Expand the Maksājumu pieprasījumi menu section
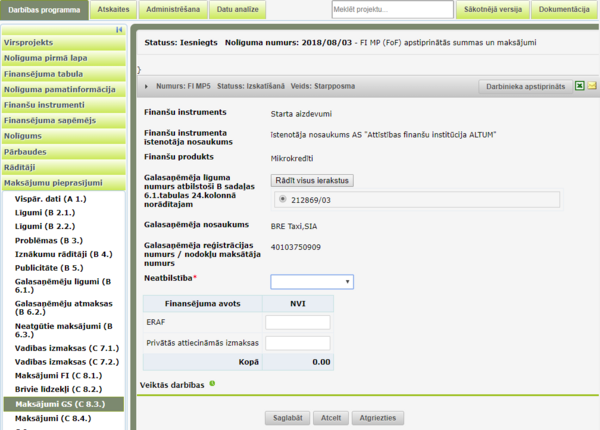 64,183
